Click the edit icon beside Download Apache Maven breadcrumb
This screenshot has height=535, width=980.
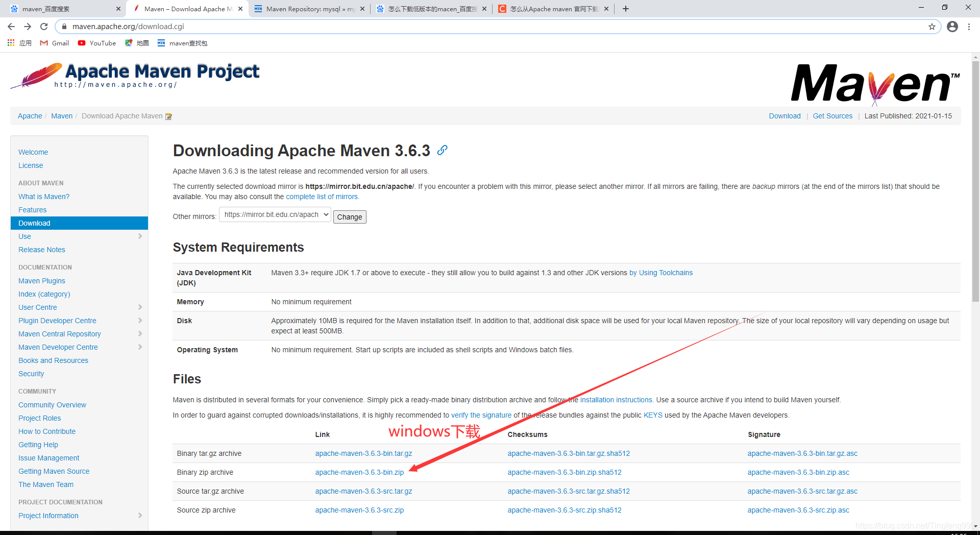click(168, 116)
